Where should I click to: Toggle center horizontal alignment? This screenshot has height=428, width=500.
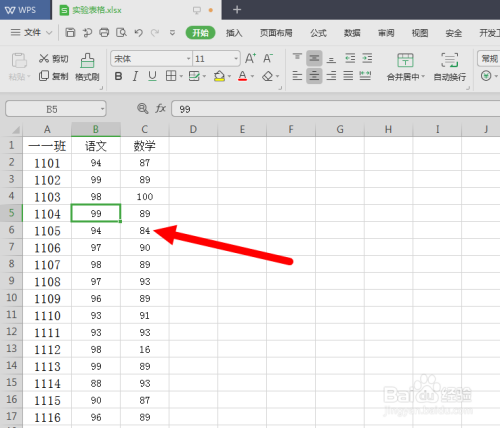point(314,76)
